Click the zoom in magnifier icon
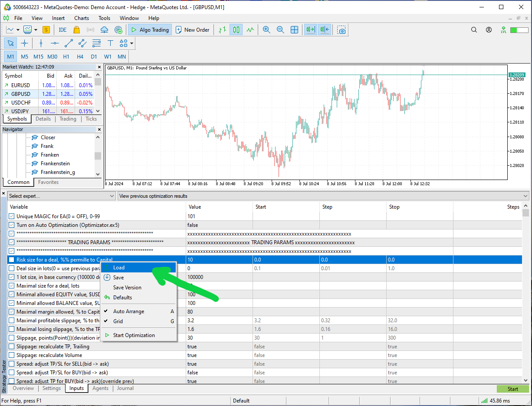Screen dimensions: 532x406 [266, 30]
